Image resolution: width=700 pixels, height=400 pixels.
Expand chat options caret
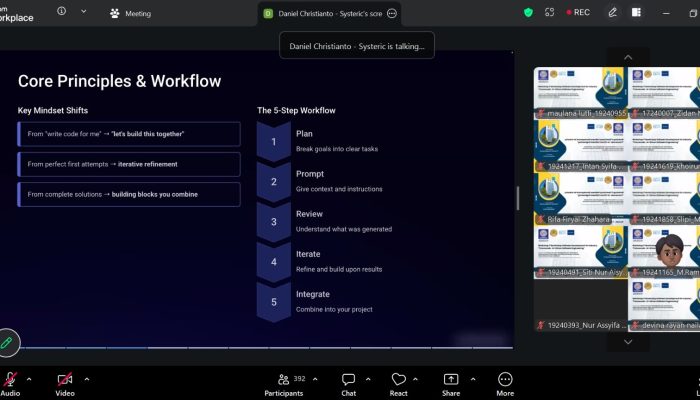click(368, 379)
